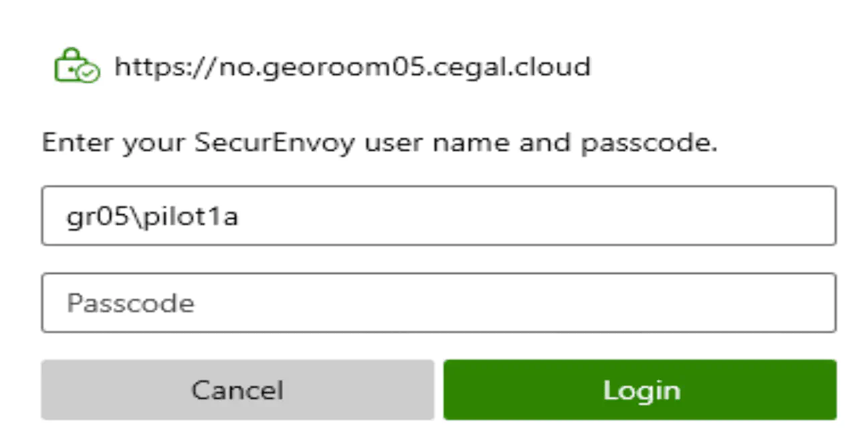Viewport: 868px width, 443px height.
Task: Dismiss the dialog using the gray Cancel button
Action: [x=237, y=389]
